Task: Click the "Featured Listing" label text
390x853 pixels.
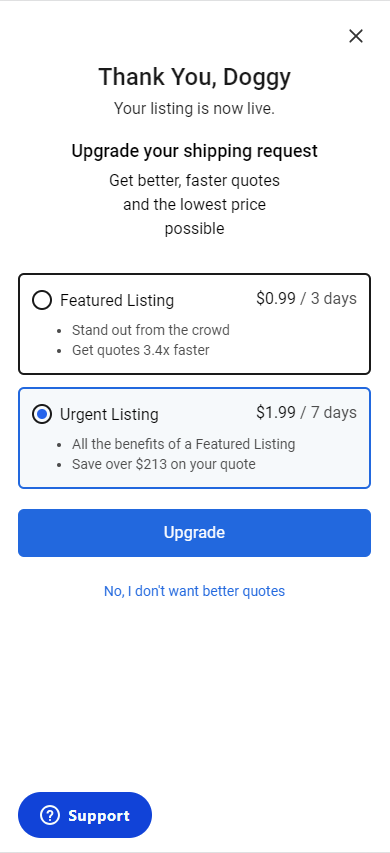Action: pyautogui.click(x=117, y=300)
